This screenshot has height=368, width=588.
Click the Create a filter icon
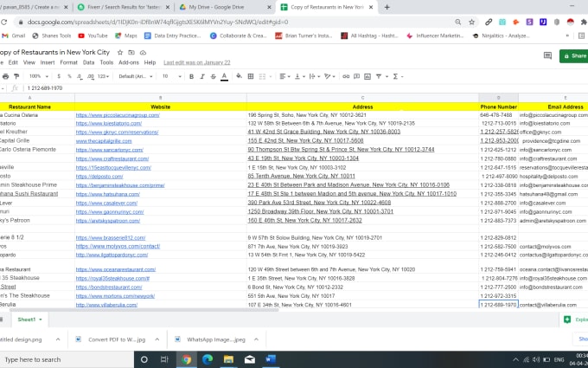[x=379, y=76]
